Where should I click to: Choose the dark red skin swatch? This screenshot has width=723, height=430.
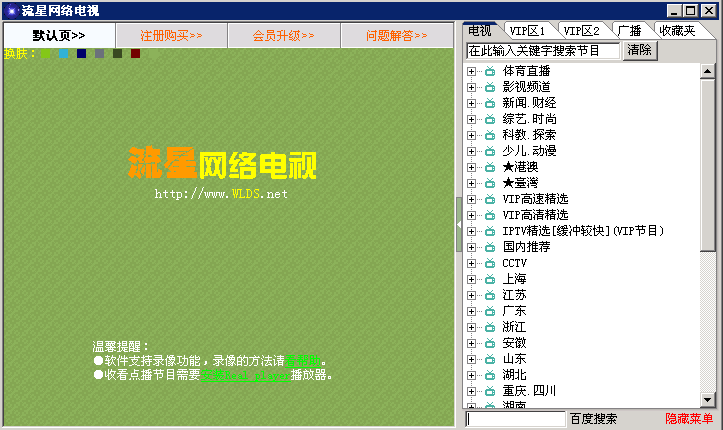point(135,54)
